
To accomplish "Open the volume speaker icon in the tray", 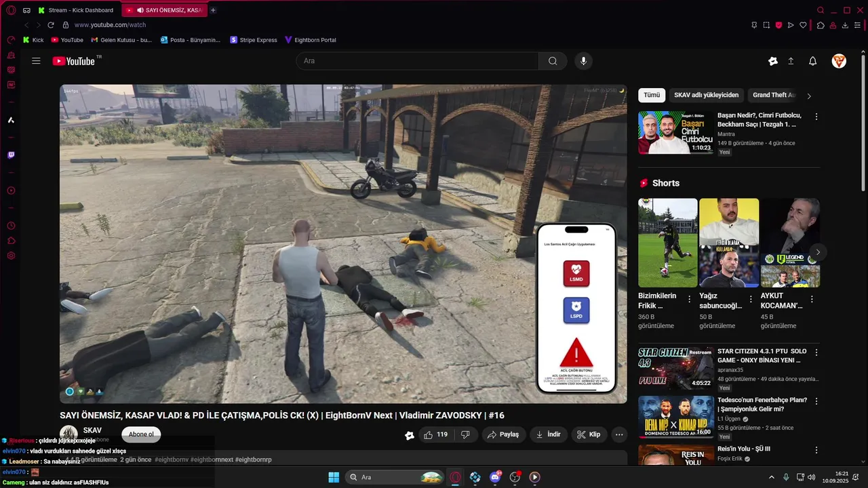I will tap(812, 477).
